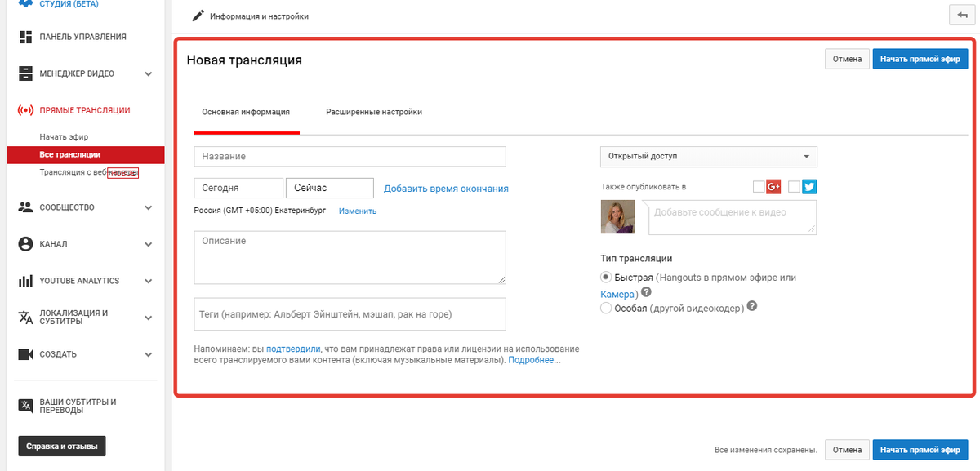
Task: Expand the Локализация и субтитры chevron
Action: 149,318
